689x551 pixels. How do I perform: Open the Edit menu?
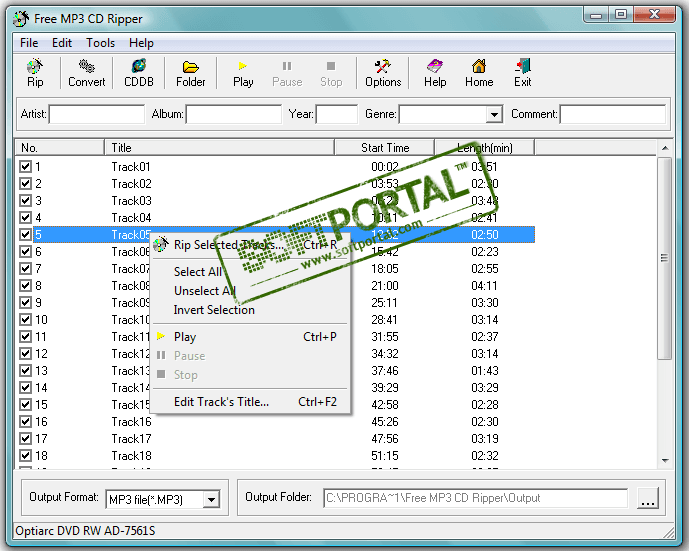click(62, 43)
